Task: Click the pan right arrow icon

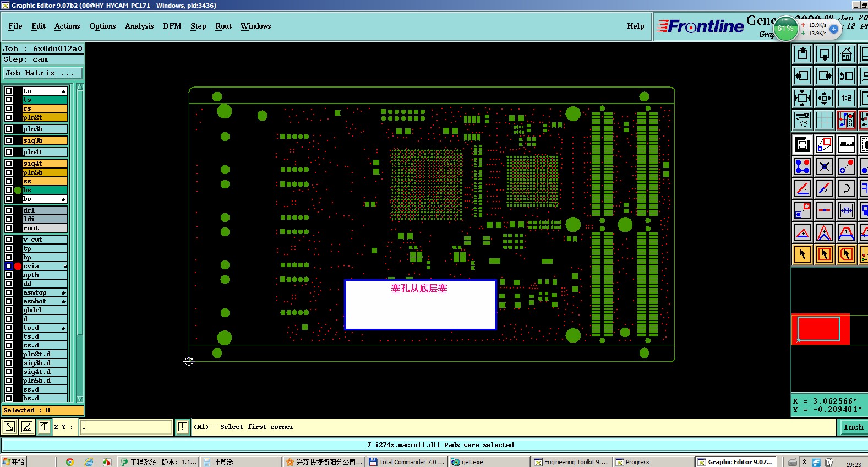Action: click(x=825, y=76)
